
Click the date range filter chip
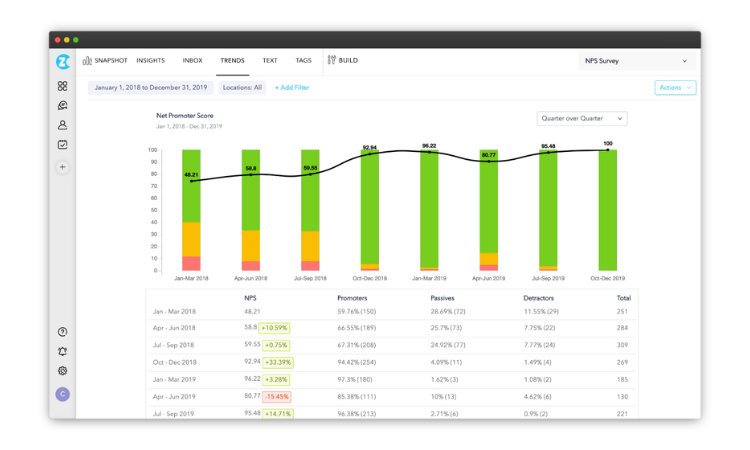(151, 88)
